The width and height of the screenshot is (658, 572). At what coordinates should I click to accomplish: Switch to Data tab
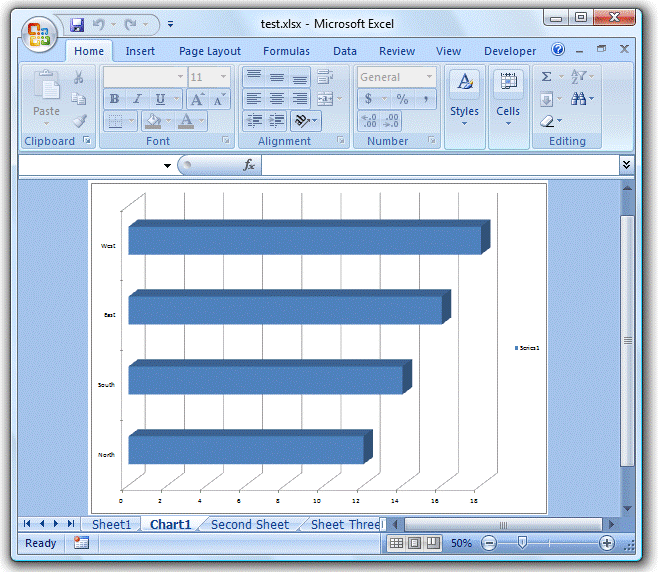345,51
